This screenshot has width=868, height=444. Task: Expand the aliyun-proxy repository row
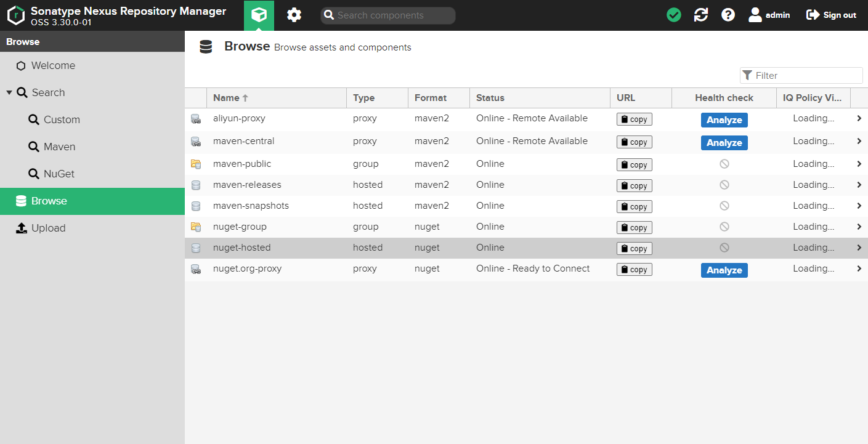click(x=859, y=119)
